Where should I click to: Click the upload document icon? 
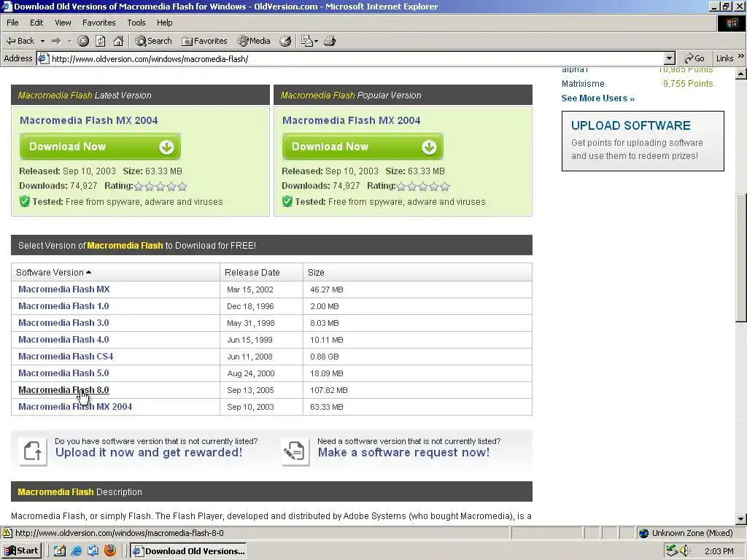[33, 451]
